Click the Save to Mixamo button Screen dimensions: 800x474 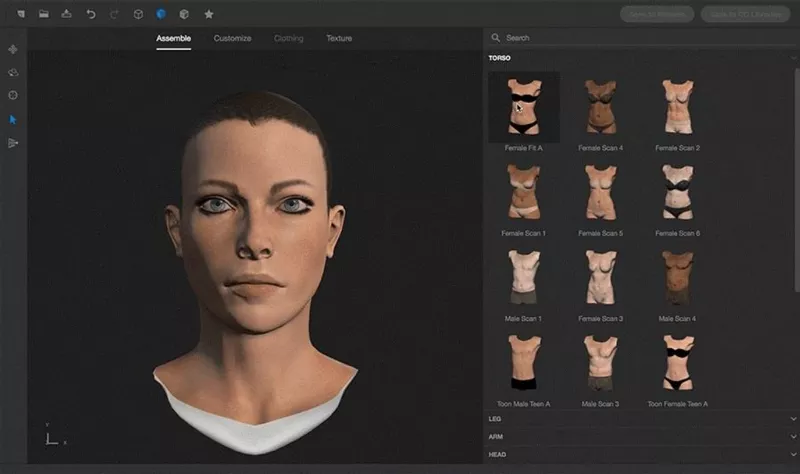(x=656, y=14)
